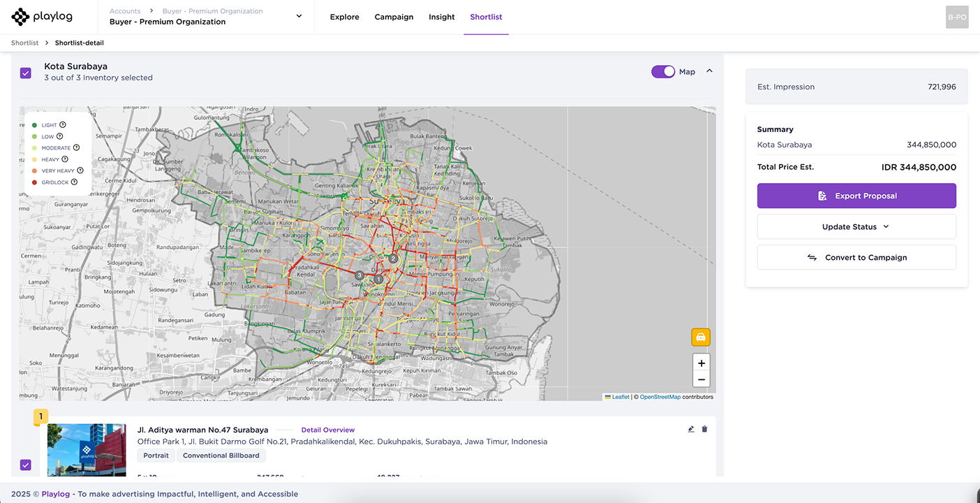Click help icon beside MODERATE legend
The image size is (980, 503).
[77, 148]
